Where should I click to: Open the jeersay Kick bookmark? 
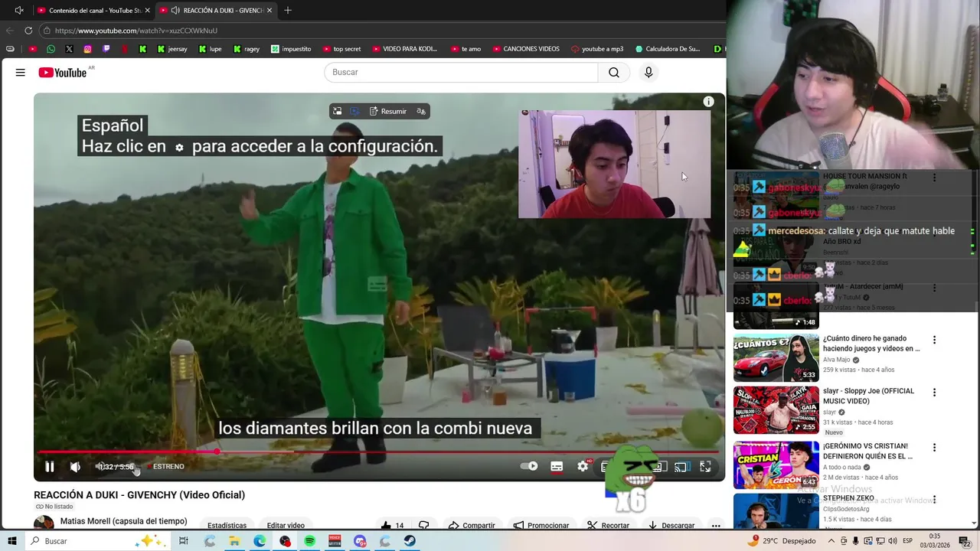click(172, 49)
